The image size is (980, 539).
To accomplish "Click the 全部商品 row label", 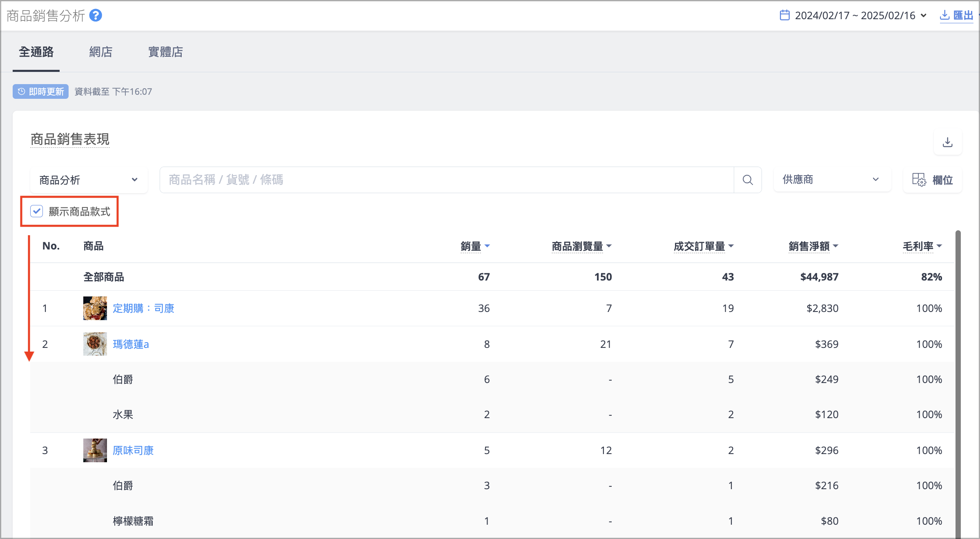I will tap(104, 277).
